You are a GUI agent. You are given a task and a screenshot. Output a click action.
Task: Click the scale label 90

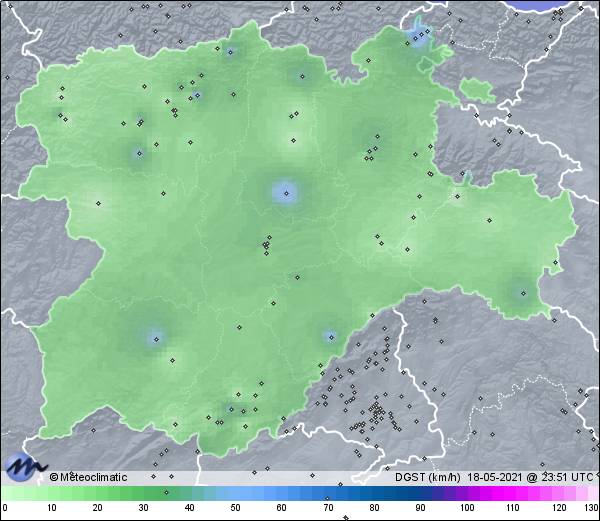pos(420,508)
